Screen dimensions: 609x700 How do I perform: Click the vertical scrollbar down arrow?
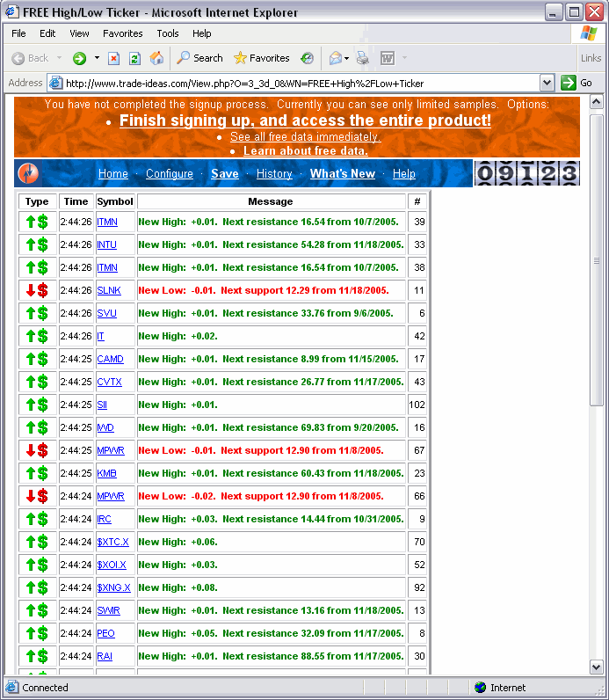(597, 667)
